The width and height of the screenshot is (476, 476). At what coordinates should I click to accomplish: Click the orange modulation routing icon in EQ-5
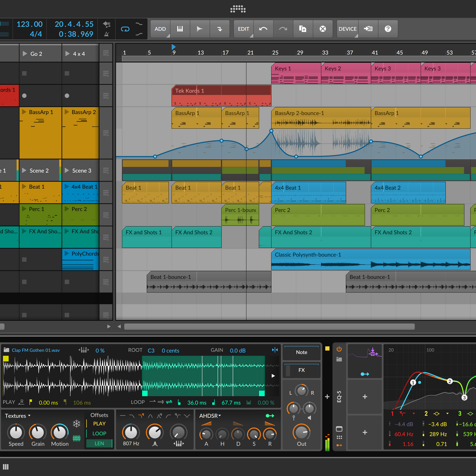coord(339,445)
